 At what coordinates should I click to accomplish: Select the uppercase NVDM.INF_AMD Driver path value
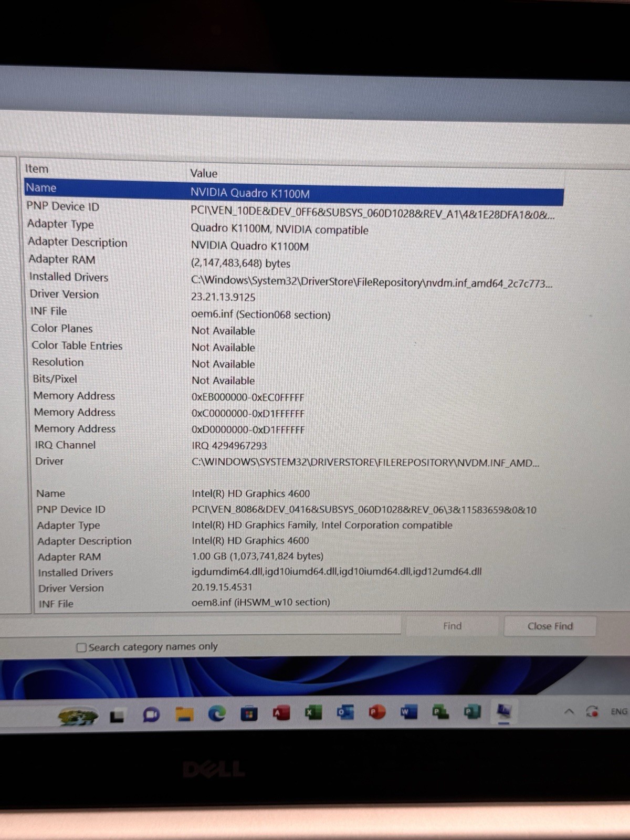(365, 463)
